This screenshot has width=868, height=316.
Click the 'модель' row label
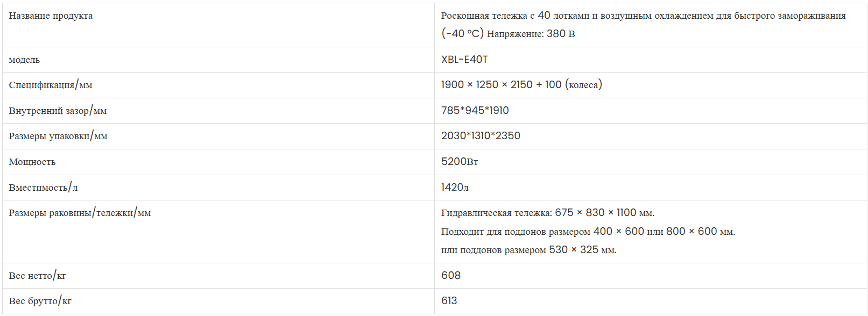click(24, 60)
